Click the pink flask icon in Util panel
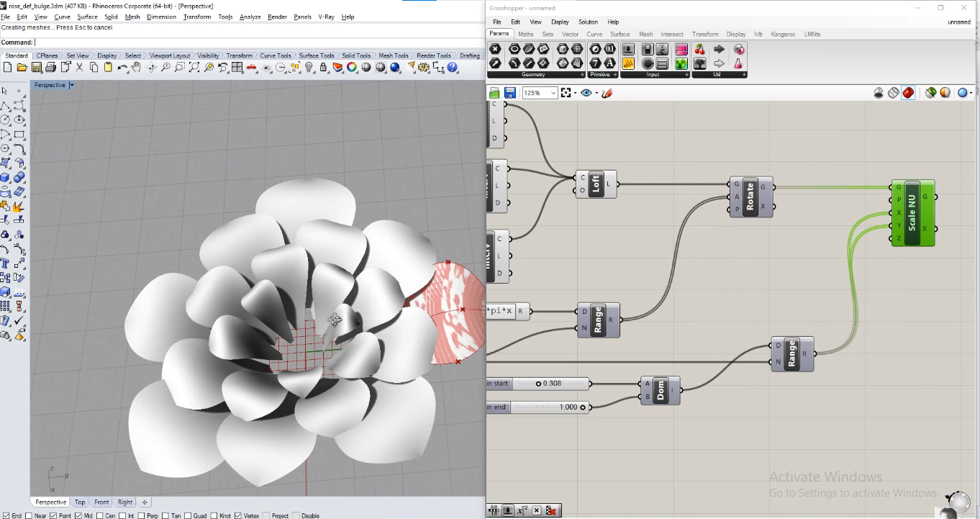Viewport: 980px width, 519px height. pyautogui.click(x=739, y=63)
